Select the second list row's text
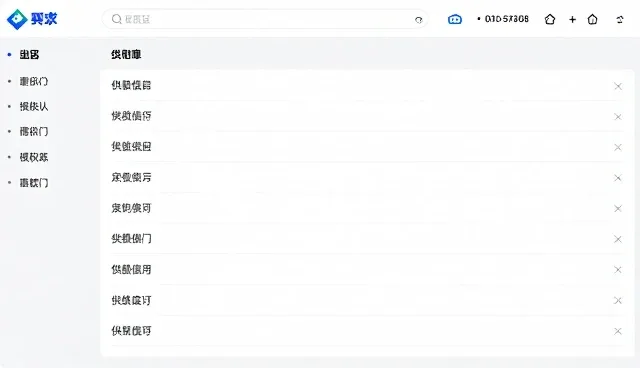 (131, 116)
